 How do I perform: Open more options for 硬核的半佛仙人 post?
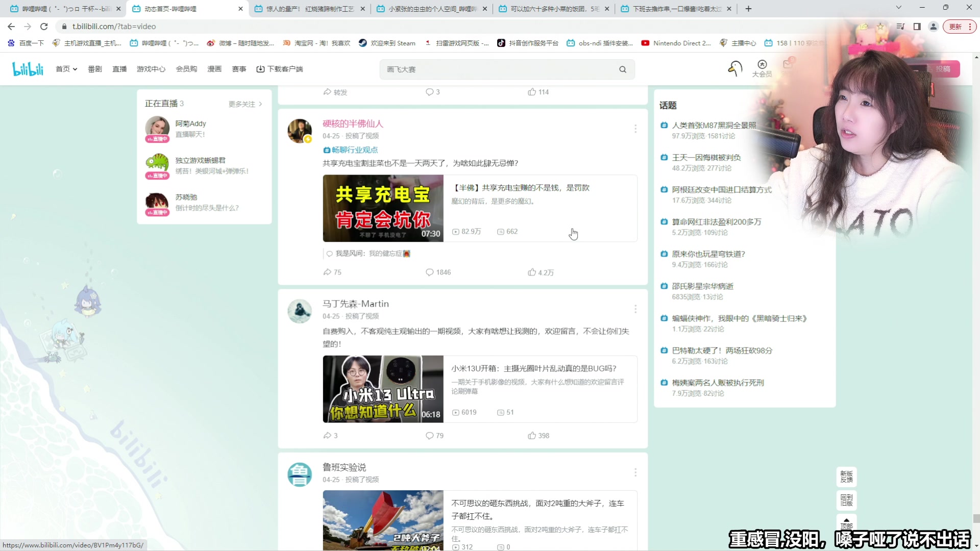click(x=635, y=129)
